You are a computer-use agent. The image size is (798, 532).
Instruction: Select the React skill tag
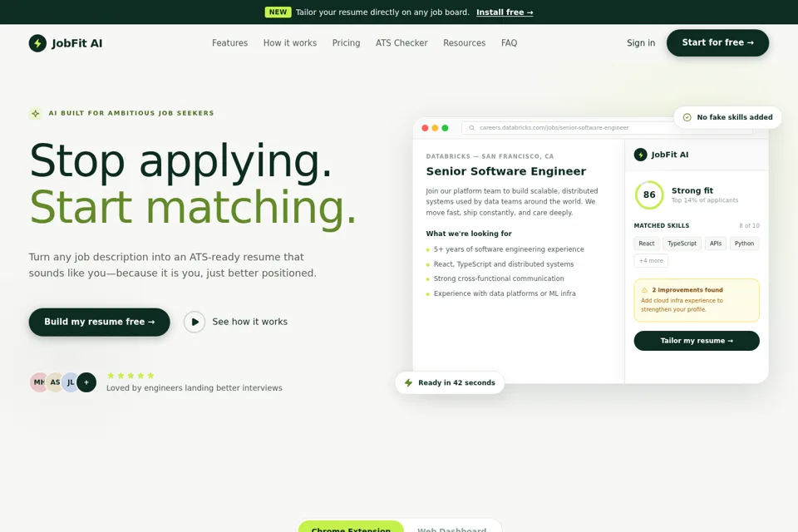pos(647,244)
